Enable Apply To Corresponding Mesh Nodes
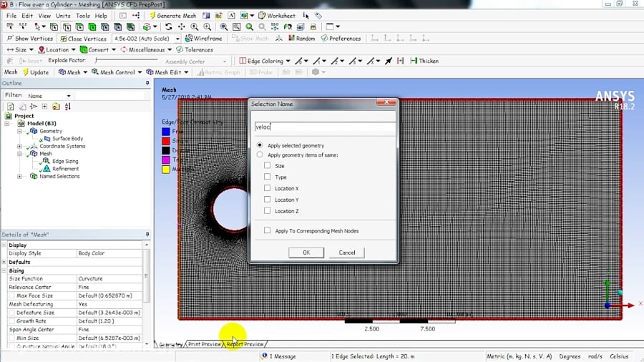Image resolution: width=644 pixels, height=362 pixels. 268,230
